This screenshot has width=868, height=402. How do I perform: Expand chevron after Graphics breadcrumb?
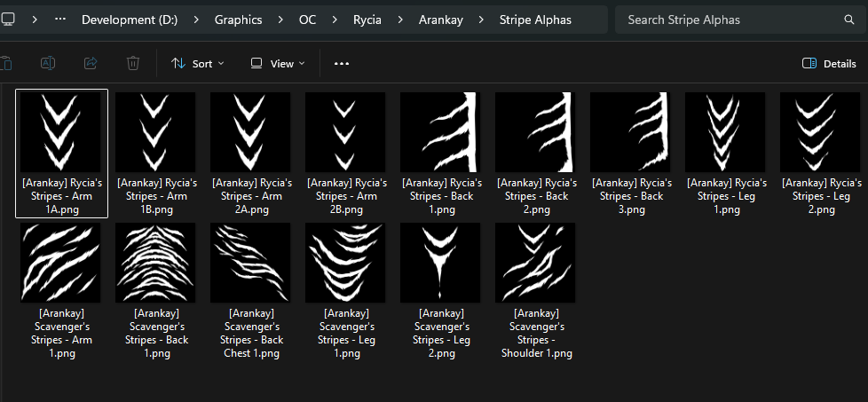(x=280, y=20)
